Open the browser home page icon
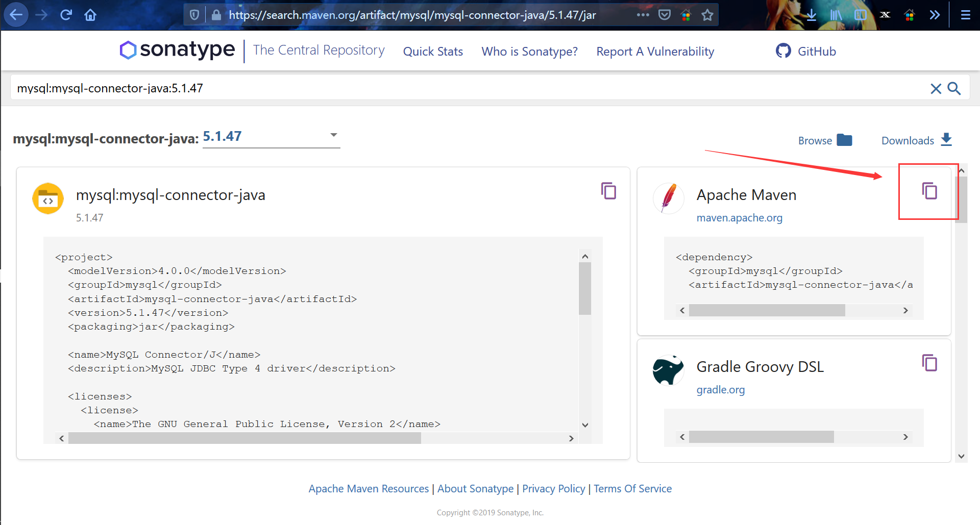Viewport: 980px width, 525px height. pyautogui.click(x=90, y=15)
